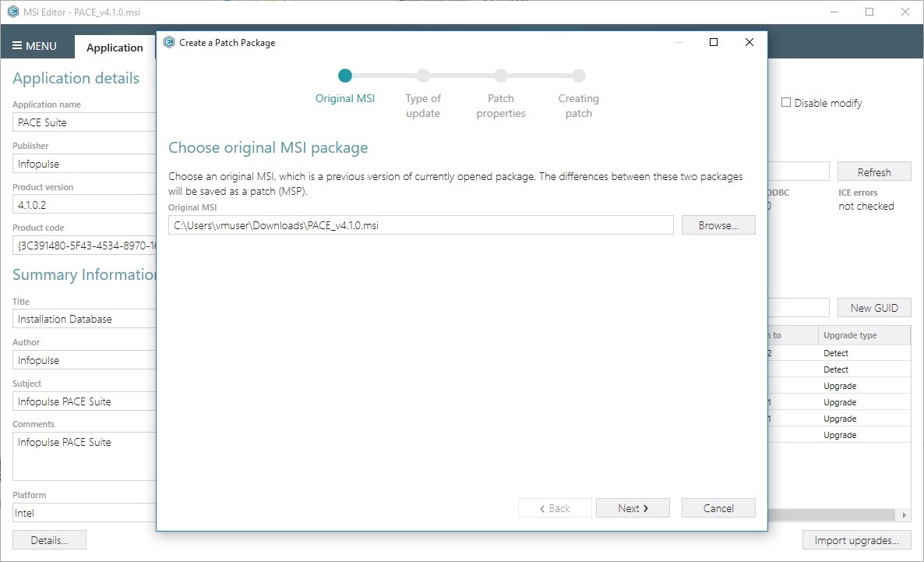The height and width of the screenshot is (562, 924).
Task: Select the Patch properties step circle
Action: (501, 76)
